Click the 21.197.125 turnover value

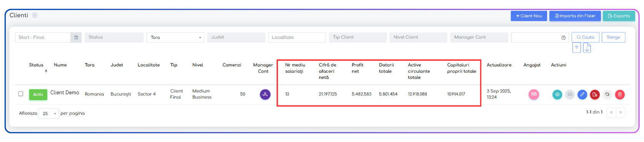[328, 94]
